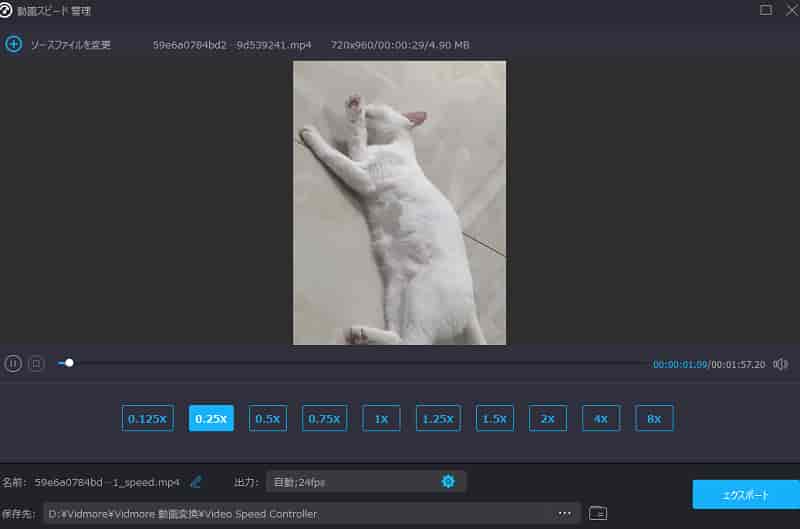
Task: Pause the video playback
Action: 13,364
